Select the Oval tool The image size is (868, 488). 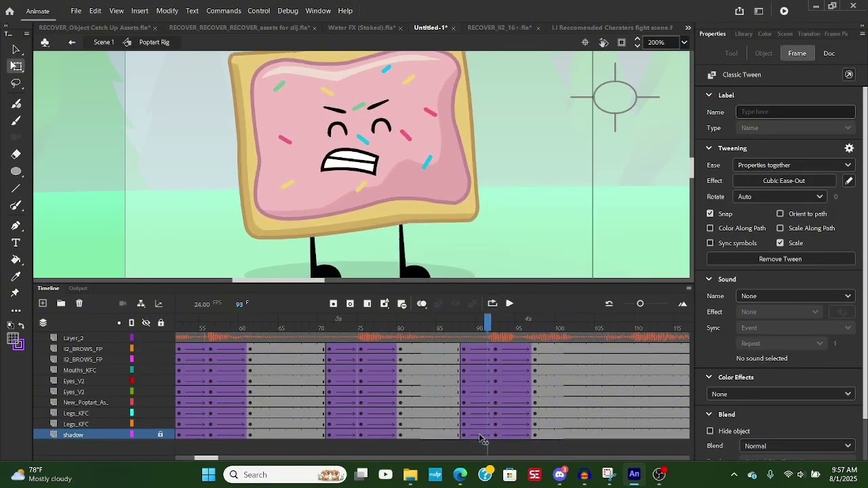16,171
